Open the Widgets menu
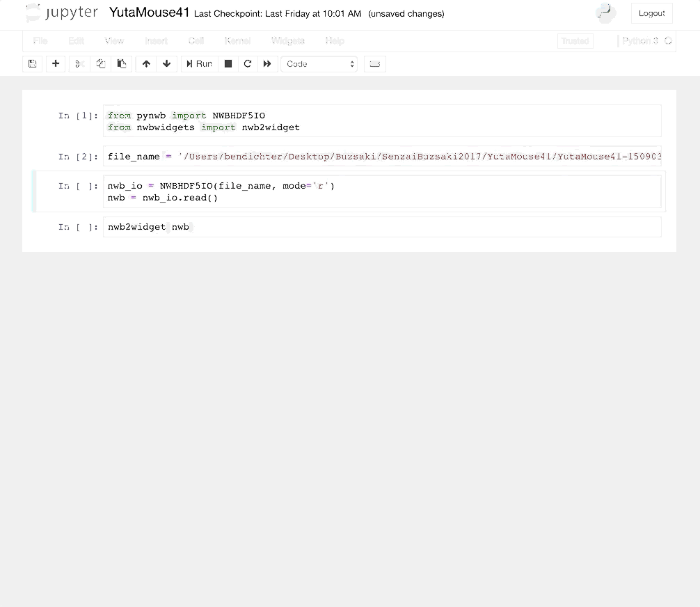Screen dimensions: 700x607 [x=287, y=40]
